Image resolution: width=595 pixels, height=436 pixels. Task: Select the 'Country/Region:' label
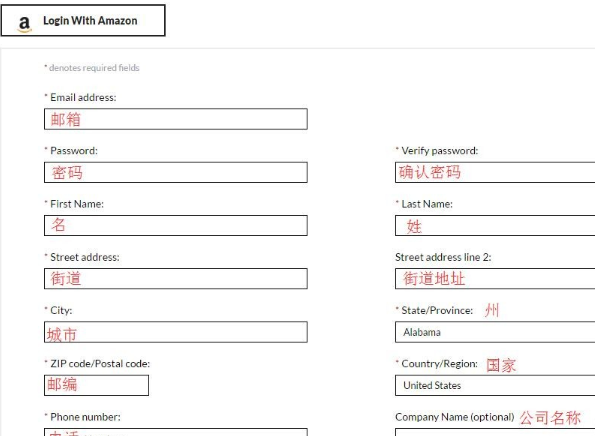pyautogui.click(x=439, y=364)
